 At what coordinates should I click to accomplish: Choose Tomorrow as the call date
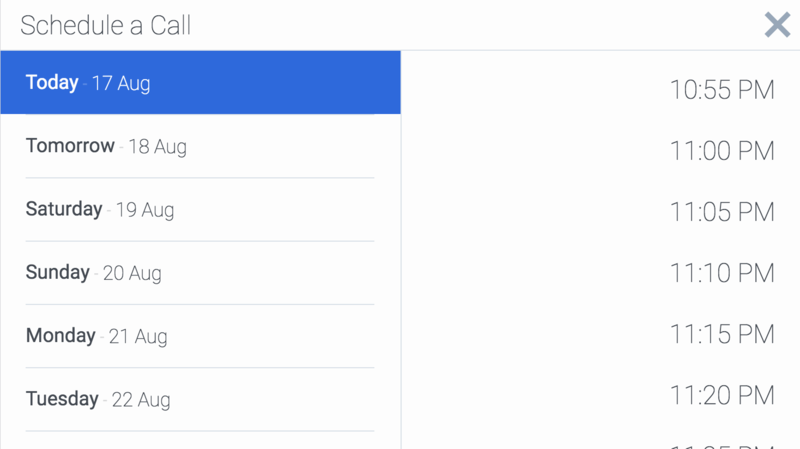click(x=71, y=146)
